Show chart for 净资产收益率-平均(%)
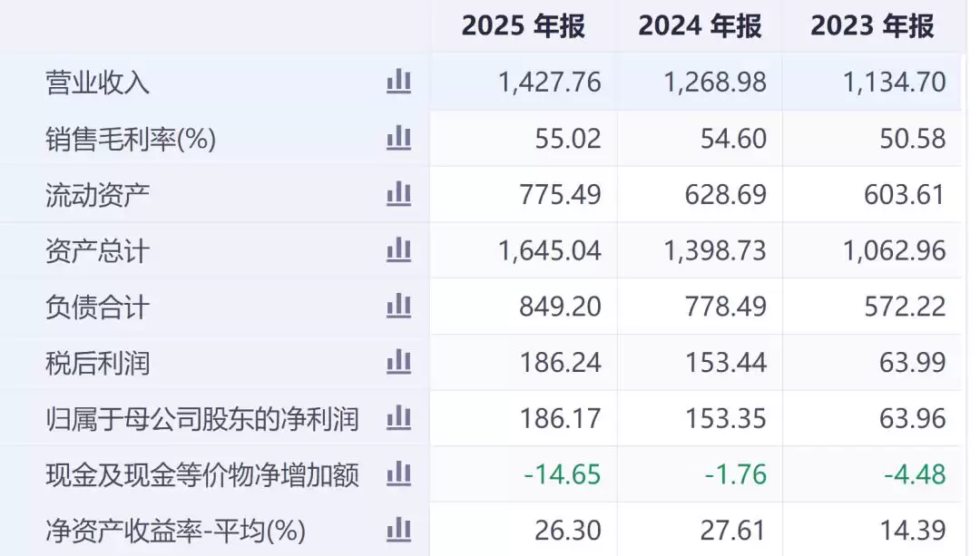Image resolution: width=980 pixels, height=556 pixels. (x=398, y=531)
